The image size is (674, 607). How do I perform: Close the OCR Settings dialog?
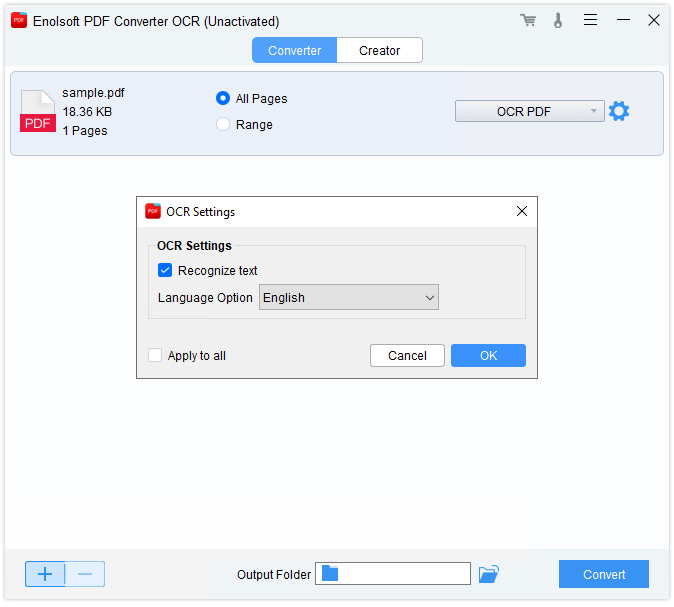coord(522,211)
